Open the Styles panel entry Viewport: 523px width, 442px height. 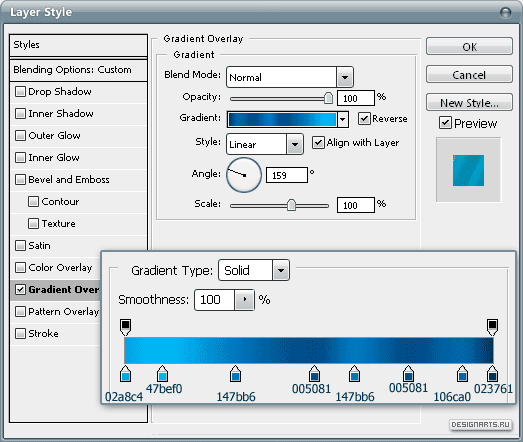pyautogui.click(x=78, y=45)
